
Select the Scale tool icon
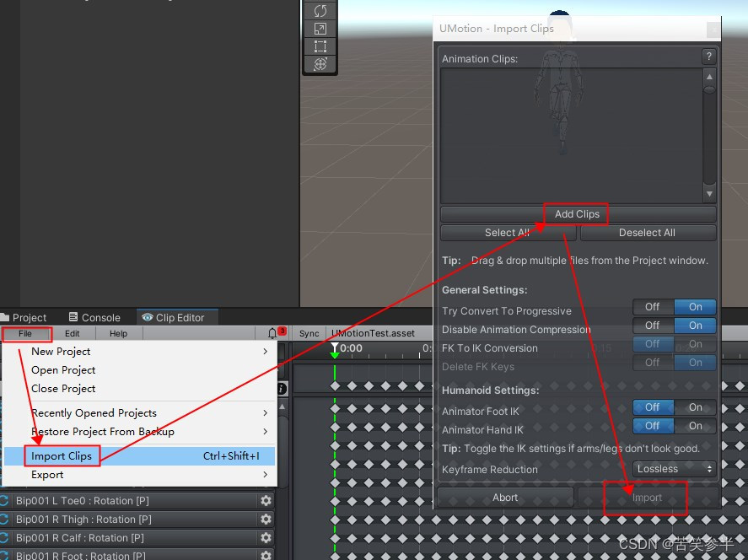[320, 28]
